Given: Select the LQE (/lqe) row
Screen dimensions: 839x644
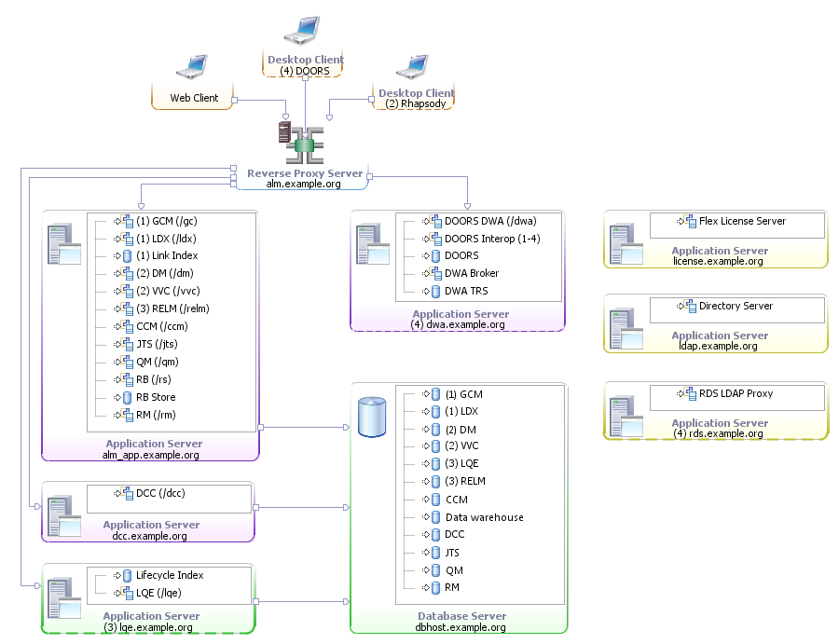Looking at the screenshot, I should click(x=147, y=593).
